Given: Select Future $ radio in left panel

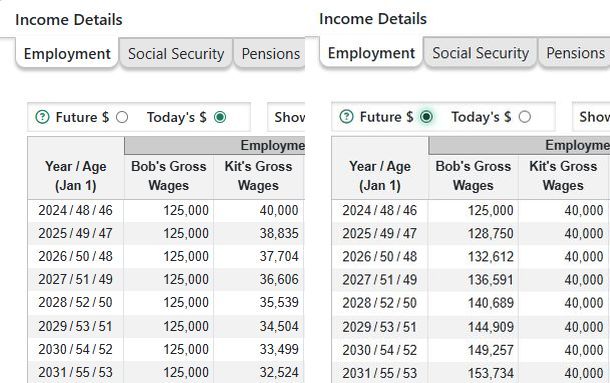Looking at the screenshot, I should [122, 117].
